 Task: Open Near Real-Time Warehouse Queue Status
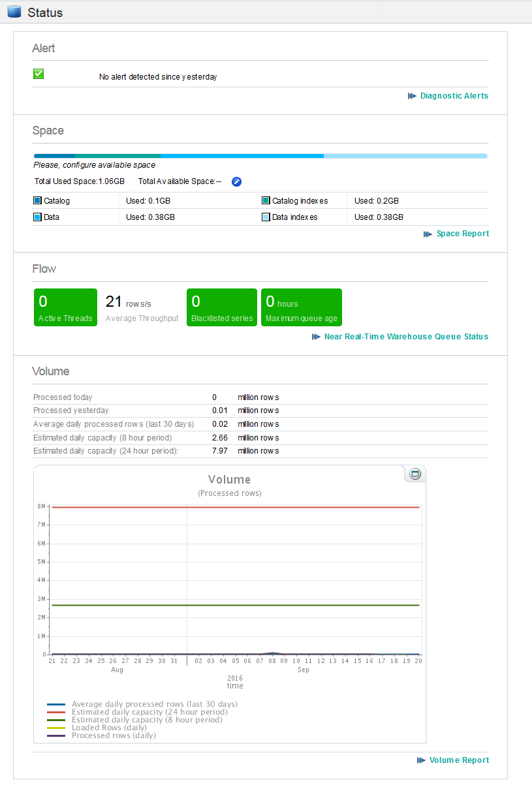406,337
